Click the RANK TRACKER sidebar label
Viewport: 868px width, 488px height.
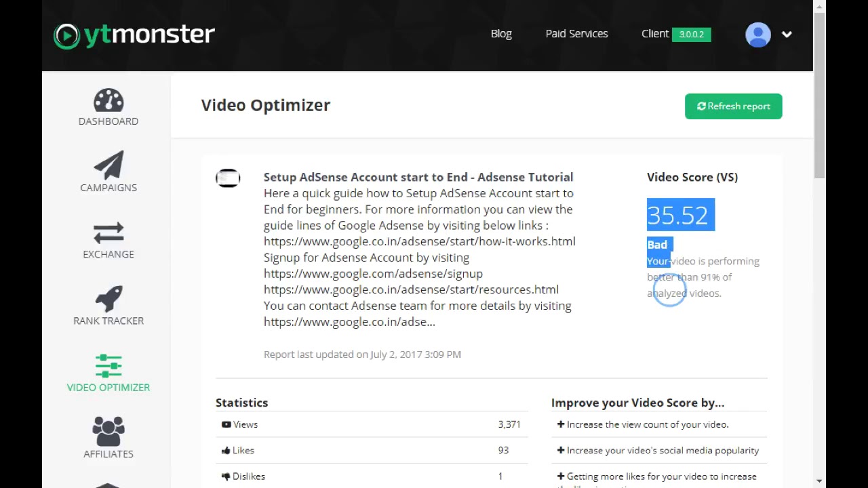[x=108, y=321]
